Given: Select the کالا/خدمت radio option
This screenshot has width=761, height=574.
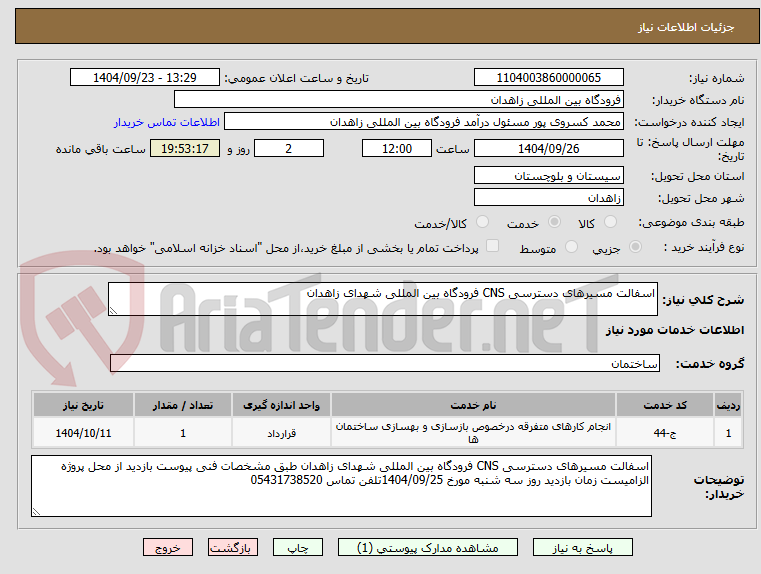Looking at the screenshot, I should 482,222.
